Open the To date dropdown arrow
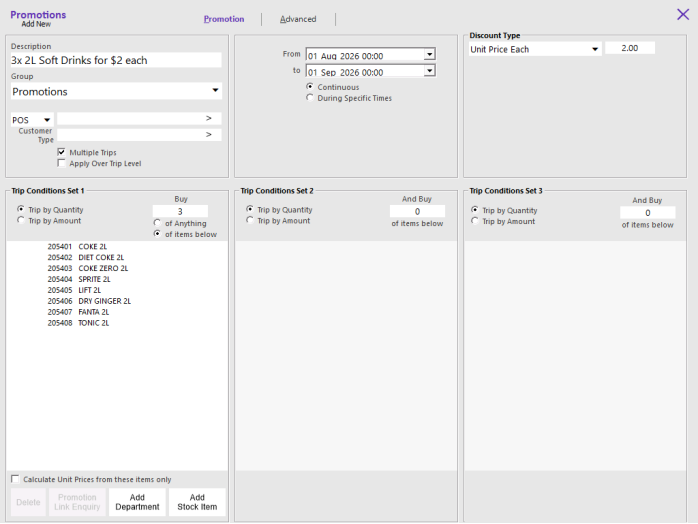The image size is (698, 524). pyautogui.click(x=429, y=71)
